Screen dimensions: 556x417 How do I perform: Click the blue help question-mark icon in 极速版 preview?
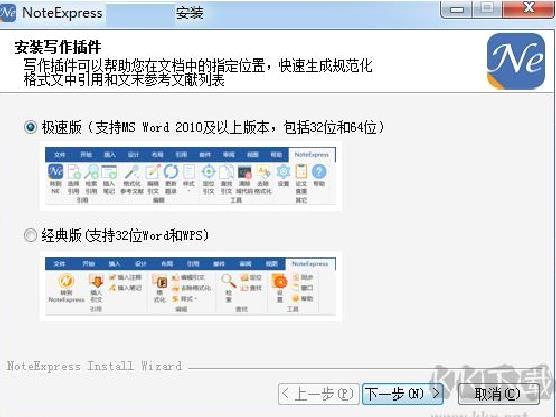(x=319, y=172)
